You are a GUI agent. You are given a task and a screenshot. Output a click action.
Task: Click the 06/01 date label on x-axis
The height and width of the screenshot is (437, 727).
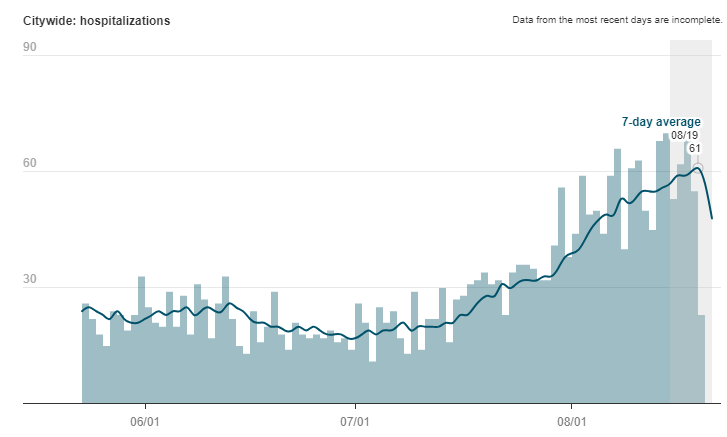pos(146,422)
